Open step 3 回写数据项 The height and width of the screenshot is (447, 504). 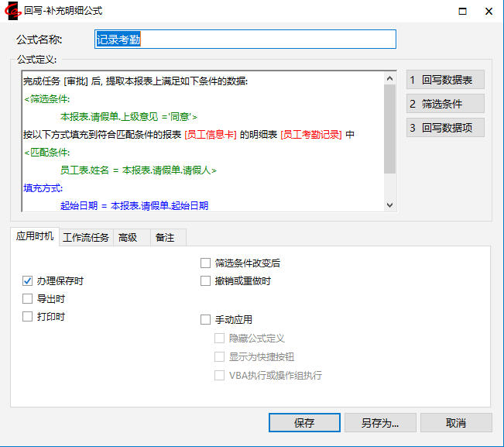pos(445,128)
